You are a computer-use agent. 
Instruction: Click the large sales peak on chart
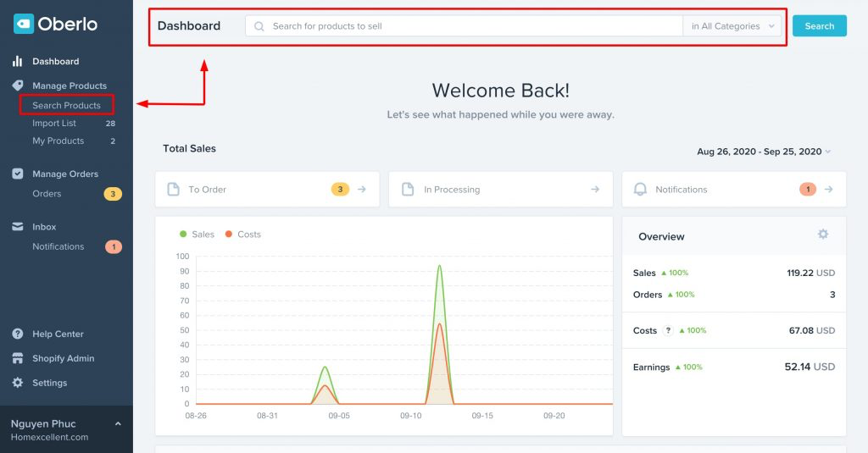tap(440, 266)
